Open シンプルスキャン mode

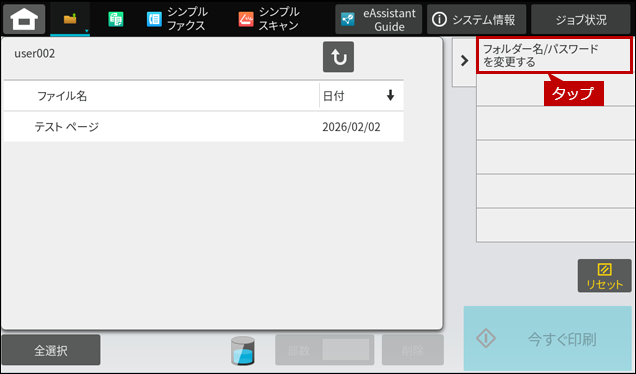pyautogui.click(x=269, y=19)
